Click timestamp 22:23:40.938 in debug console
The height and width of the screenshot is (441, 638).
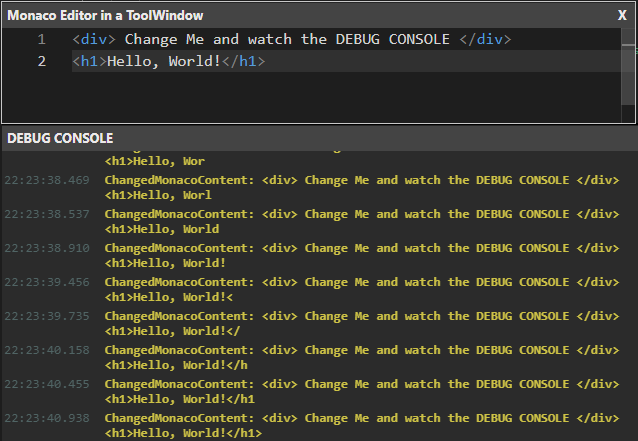coord(47,418)
